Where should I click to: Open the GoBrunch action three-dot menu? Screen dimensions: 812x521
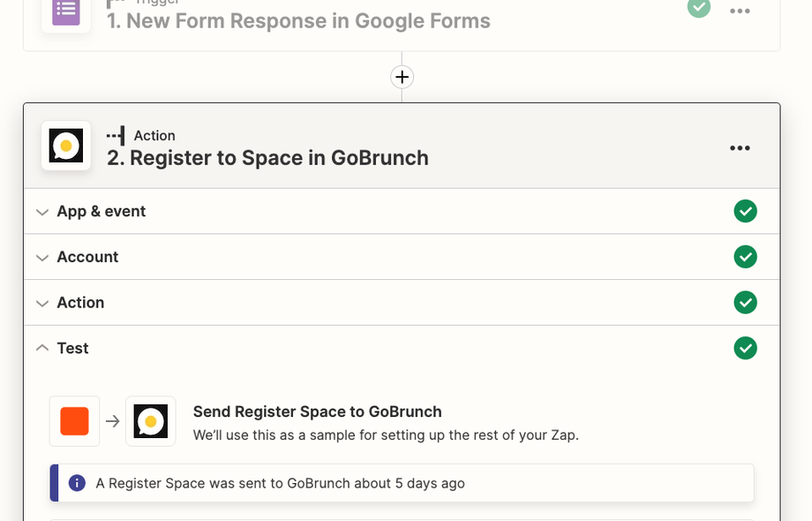pos(740,147)
